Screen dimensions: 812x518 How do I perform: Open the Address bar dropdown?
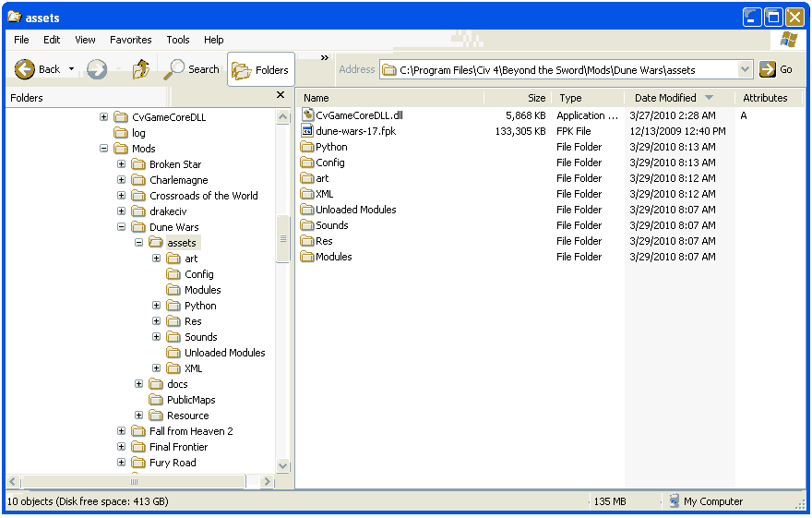(745, 69)
